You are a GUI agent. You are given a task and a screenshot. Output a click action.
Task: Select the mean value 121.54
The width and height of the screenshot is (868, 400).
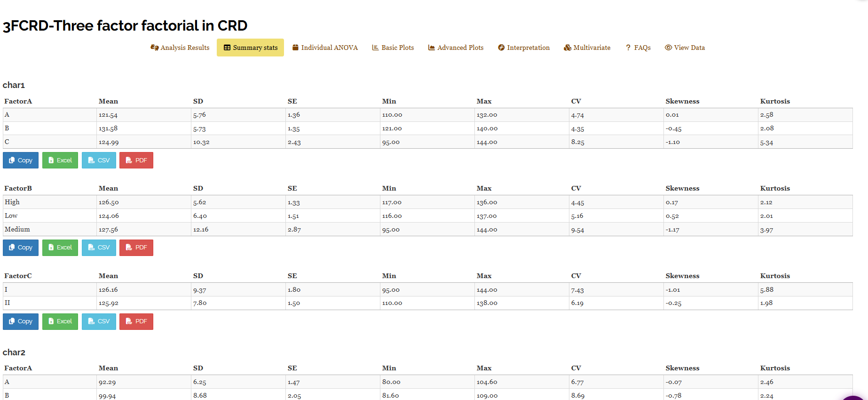click(x=108, y=115)
